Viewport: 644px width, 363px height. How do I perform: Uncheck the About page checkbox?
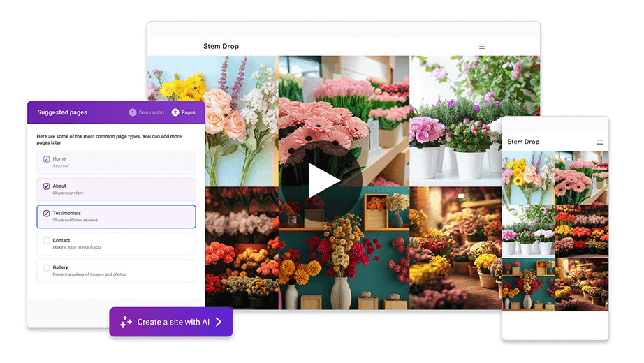point(47,186)
